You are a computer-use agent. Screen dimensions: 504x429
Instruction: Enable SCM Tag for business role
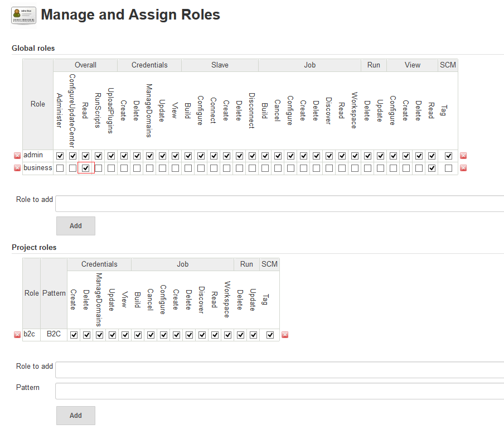point(448,168)
